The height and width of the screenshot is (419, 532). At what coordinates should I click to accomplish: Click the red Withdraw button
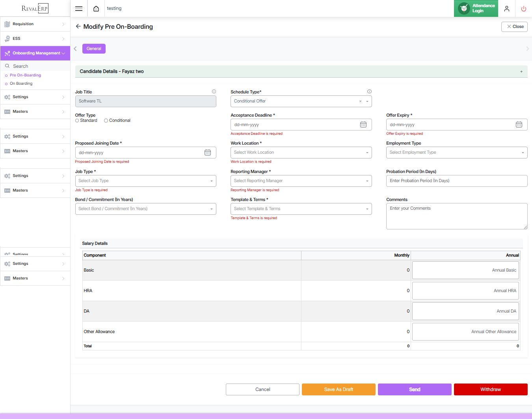[491, 389]
